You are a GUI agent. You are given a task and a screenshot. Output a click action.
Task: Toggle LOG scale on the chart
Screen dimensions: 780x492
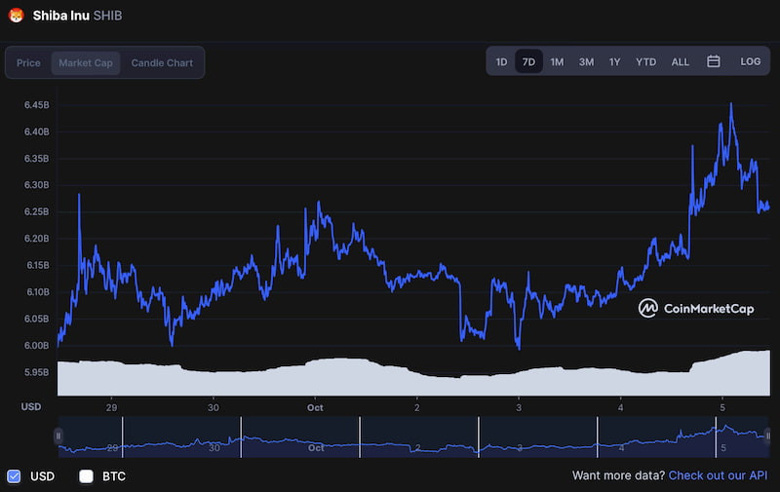(x=750, y=62)
